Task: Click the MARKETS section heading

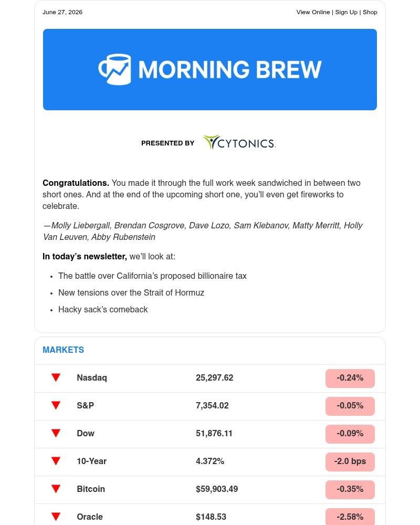Action: tap(64, 350)
